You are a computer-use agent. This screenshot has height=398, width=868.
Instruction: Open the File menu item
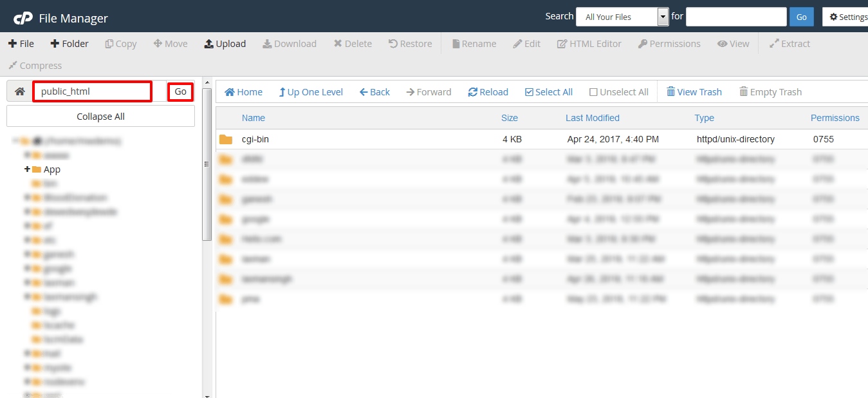click(21, 43)
